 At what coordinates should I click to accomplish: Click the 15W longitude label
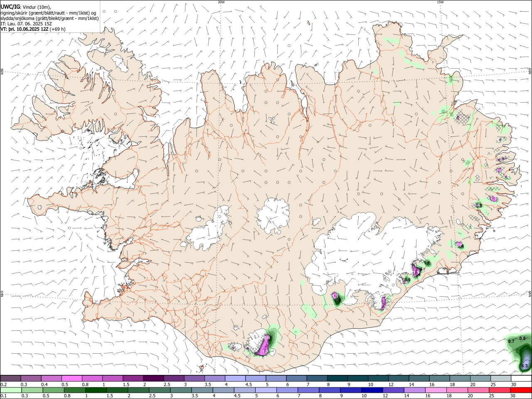click(x=440, y=2)
